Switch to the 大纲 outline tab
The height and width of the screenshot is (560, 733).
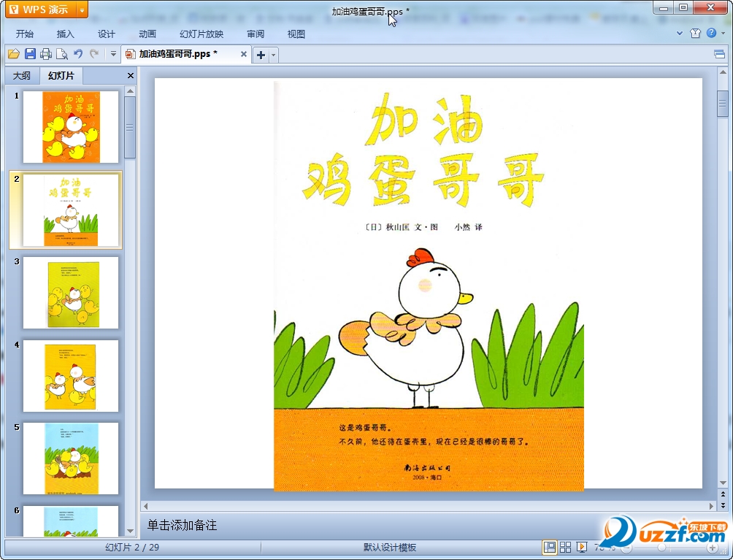click(x=22, y=76)
